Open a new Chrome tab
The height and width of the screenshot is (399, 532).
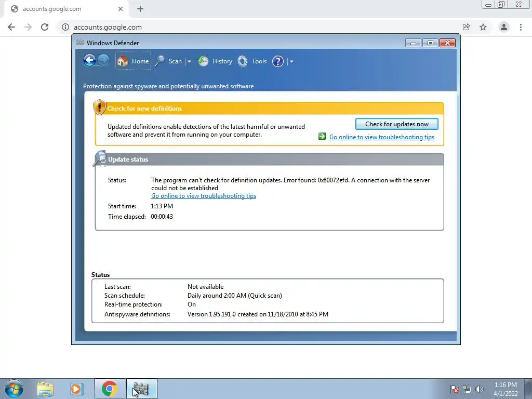pos(140,9)
